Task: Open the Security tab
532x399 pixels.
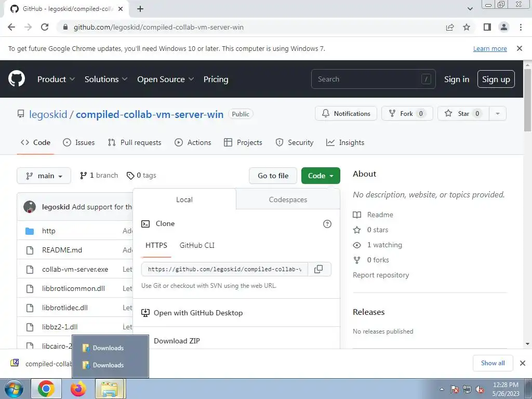Action: (x=295, y=142)
